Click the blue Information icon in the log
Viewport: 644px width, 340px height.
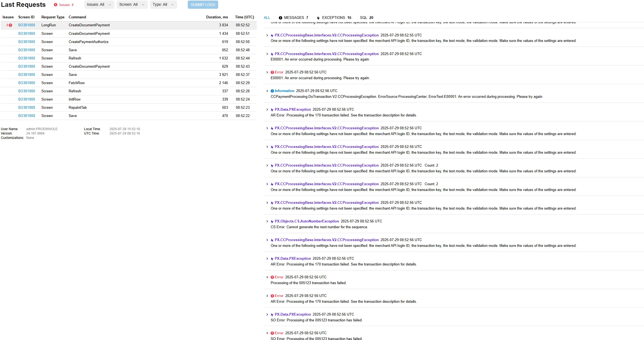(x=272, y=91)
